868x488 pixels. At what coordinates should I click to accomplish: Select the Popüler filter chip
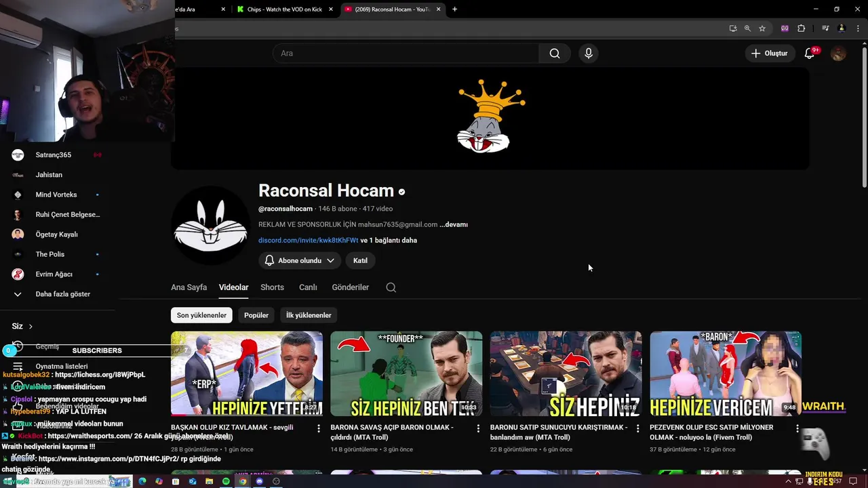[x=256, y=315]
